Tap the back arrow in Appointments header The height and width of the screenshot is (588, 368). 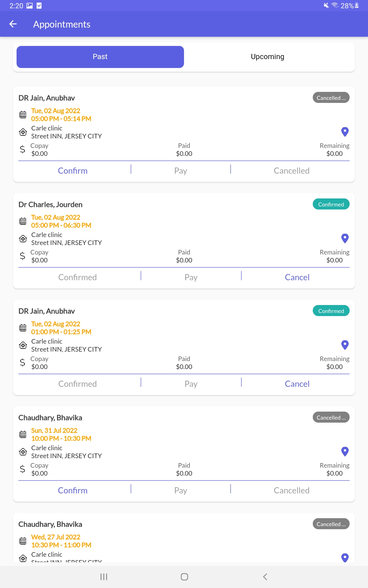pos(13,24)
